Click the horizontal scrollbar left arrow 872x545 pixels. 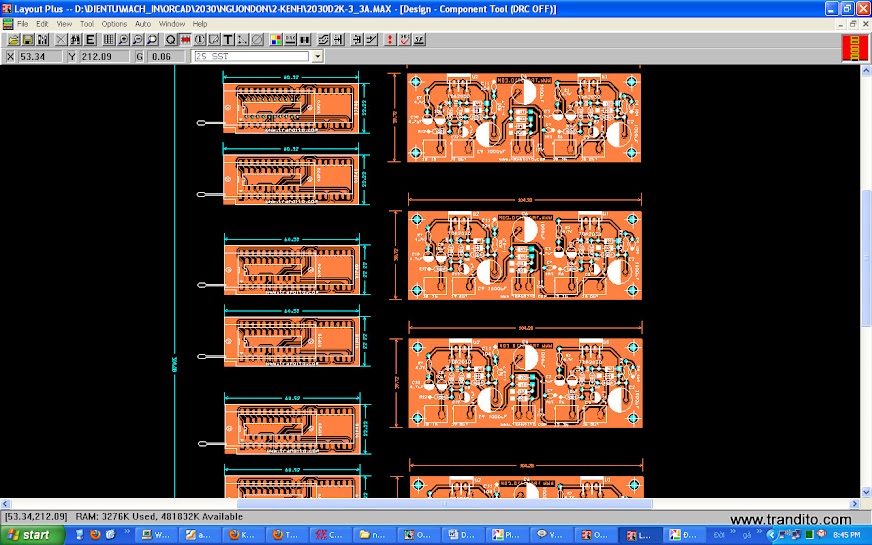click(x=5, y=504)
